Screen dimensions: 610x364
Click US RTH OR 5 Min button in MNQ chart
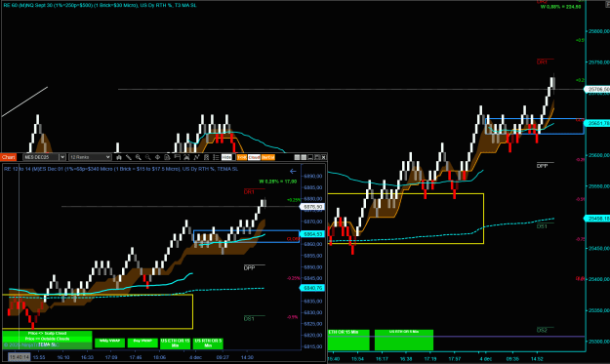click(404, 340)
